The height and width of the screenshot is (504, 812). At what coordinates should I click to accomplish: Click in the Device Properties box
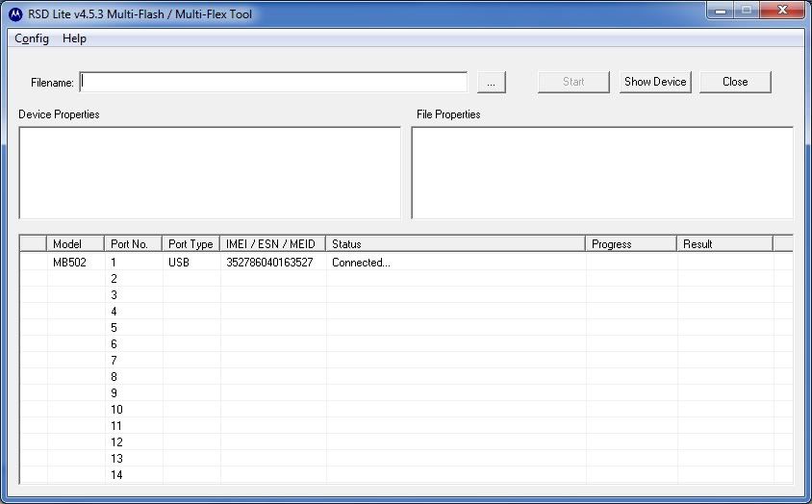coord(210,172)
